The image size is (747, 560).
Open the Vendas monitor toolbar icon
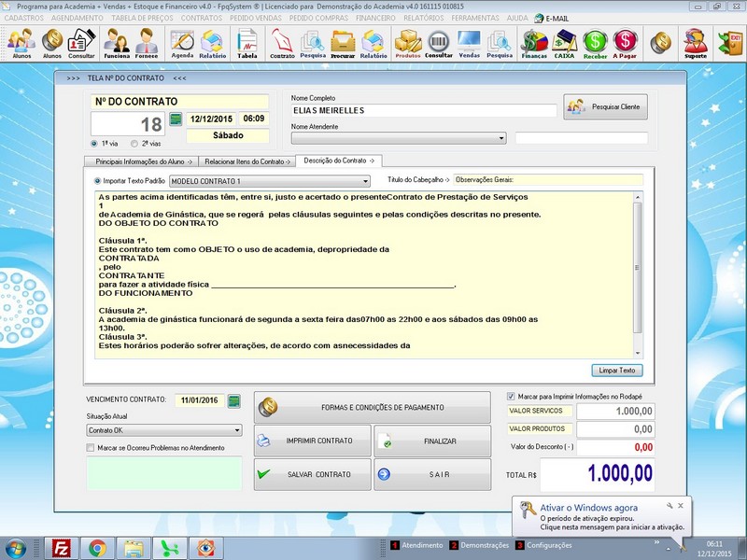pos(470,43)
